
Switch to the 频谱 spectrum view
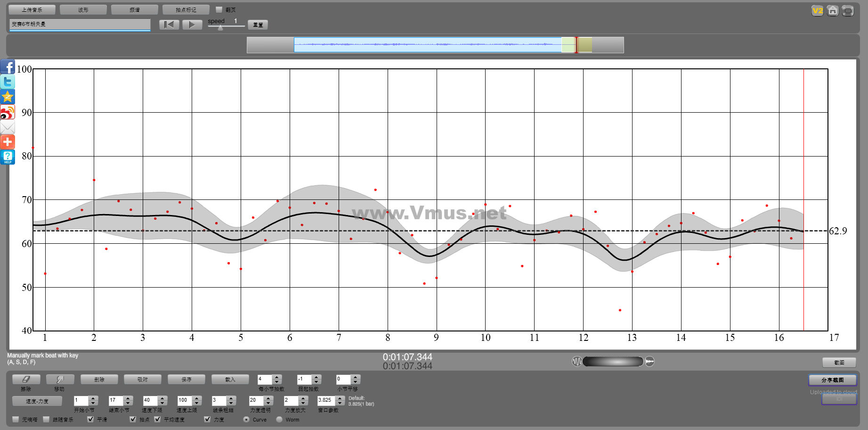click(135, 9)
